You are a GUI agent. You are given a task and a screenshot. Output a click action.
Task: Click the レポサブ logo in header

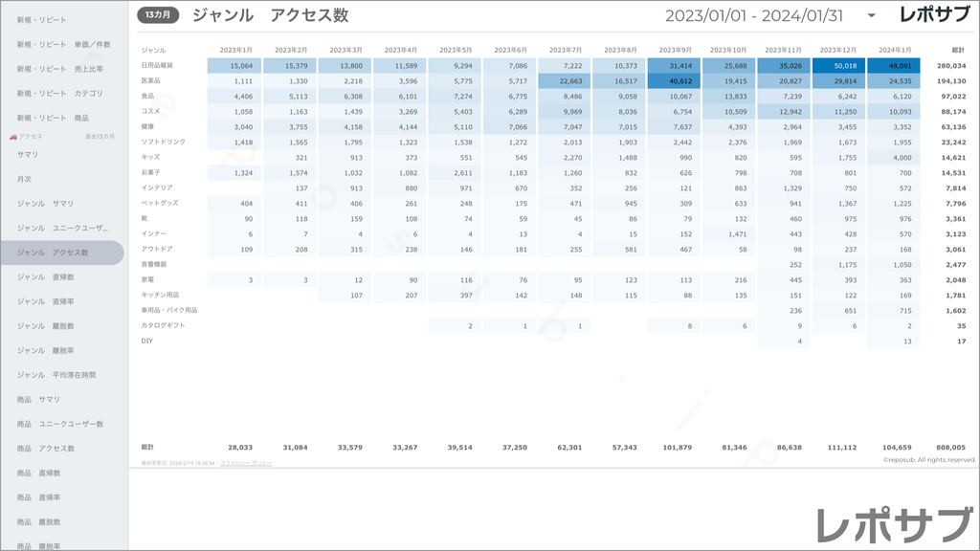[x=935, y=15]
